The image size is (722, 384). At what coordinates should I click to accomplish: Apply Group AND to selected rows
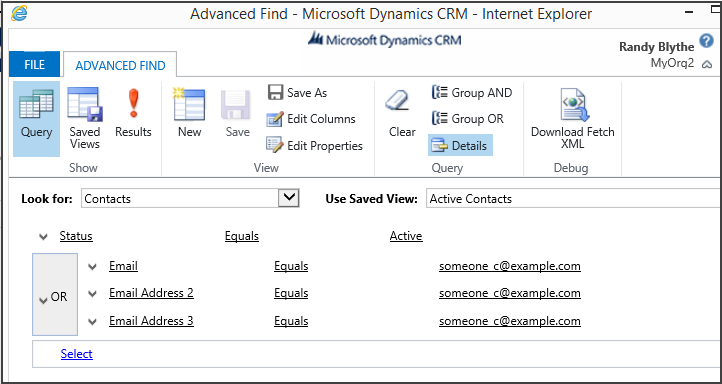coord(472,93)
